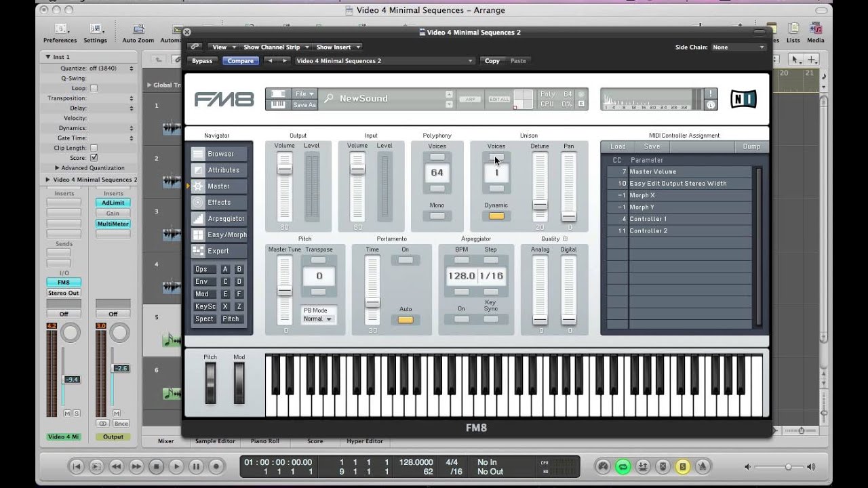Click the FM8 Save As button
This screenshot has height=488, width=868.
[x=304, y=105]
